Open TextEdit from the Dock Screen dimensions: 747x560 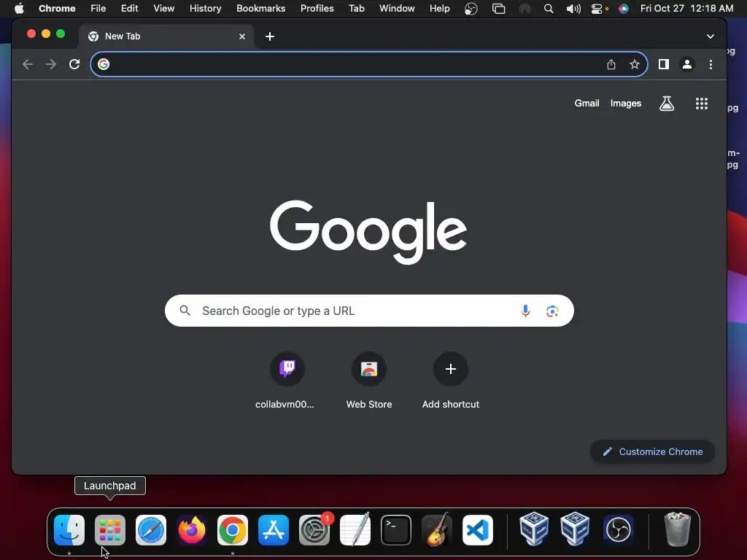[355, 530]
